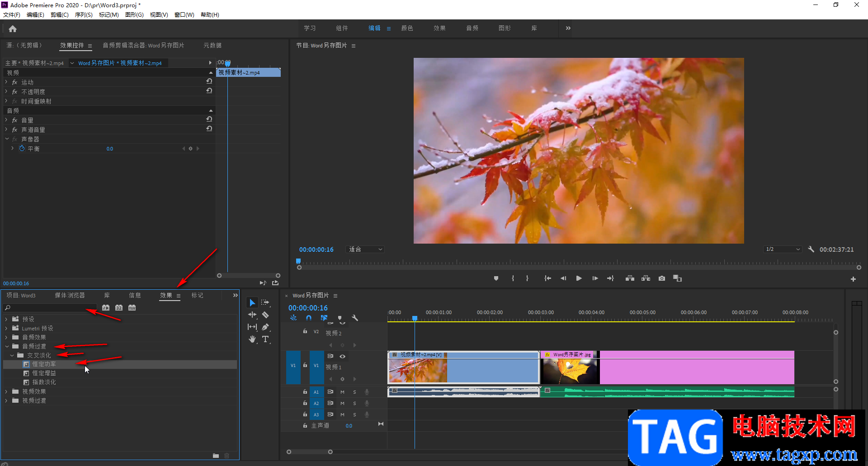Go to Out point

[610, 278]
